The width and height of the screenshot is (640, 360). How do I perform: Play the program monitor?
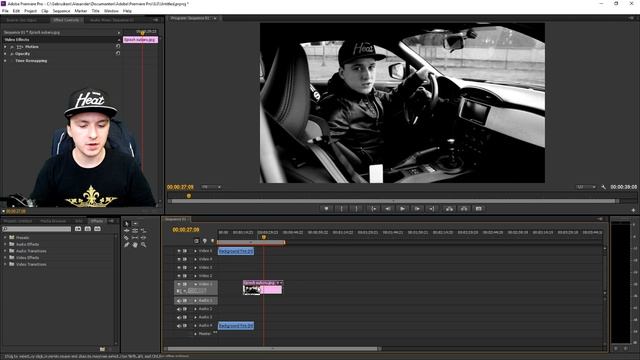(402, 209)
